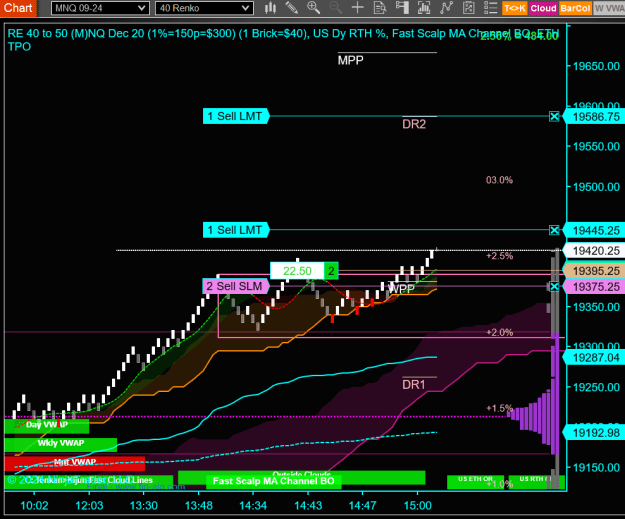Click the DR2 pivot label

pos(414,124)
